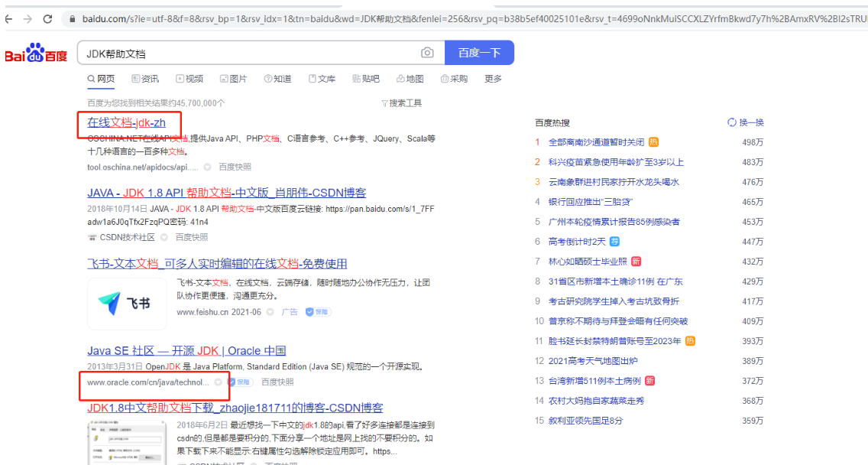This screenshot has height=465, width=868.
Task: Click 百度快照 under CSDN技术社区 result
Action: (x=192, y=237)
